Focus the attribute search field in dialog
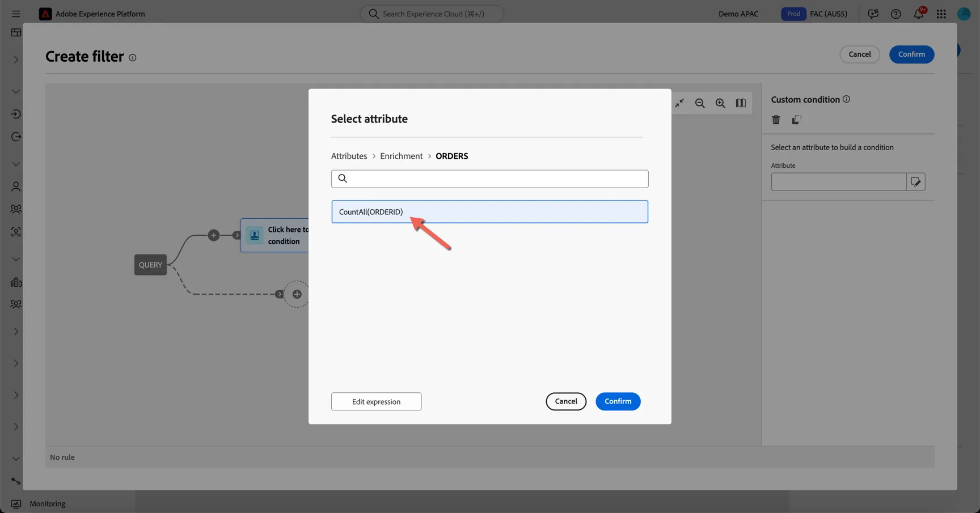Viewport: 980px width, 513px height. (x=489, y=179)
